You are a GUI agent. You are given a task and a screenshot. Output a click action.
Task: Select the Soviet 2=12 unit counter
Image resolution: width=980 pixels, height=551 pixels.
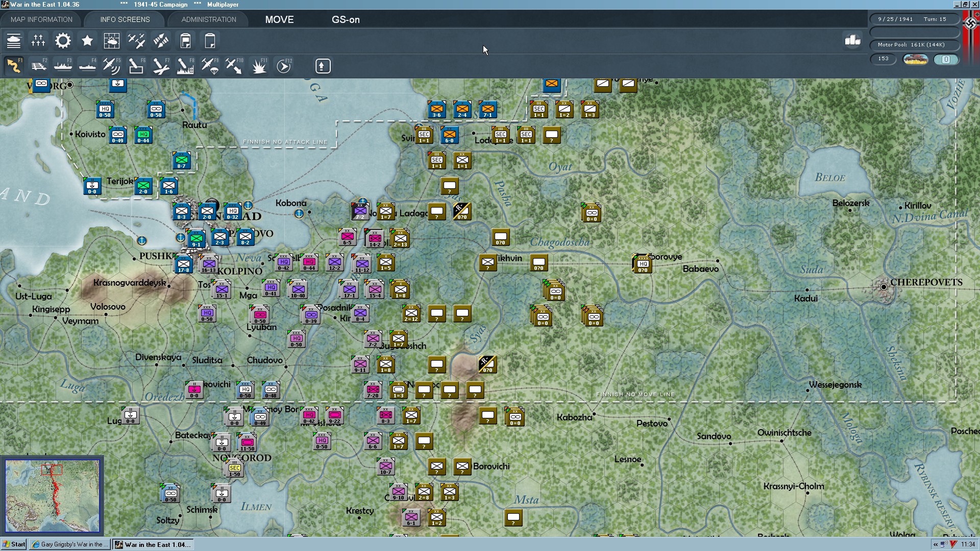coord(411,314)
